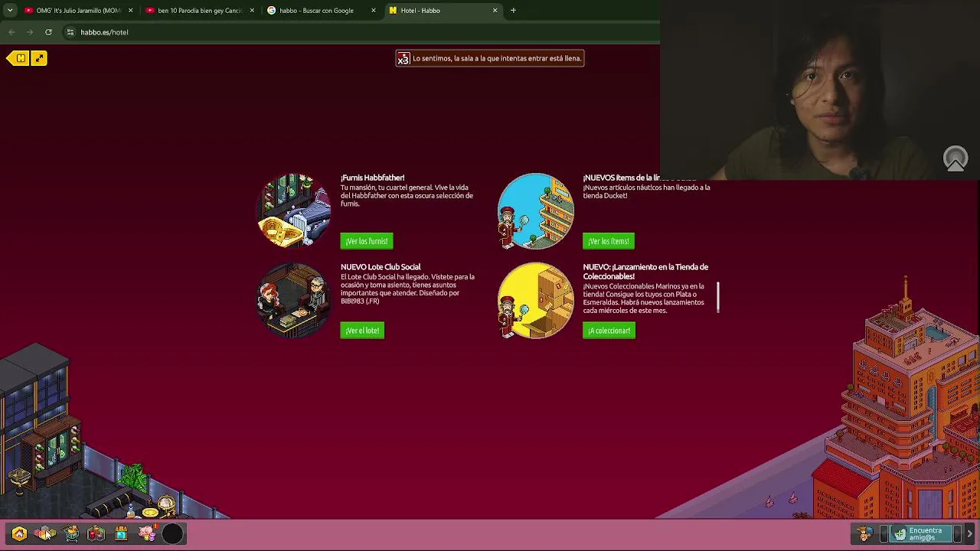980x551 pixels.
Task: Open the shop catalogue cart icon
Action: 71,533
